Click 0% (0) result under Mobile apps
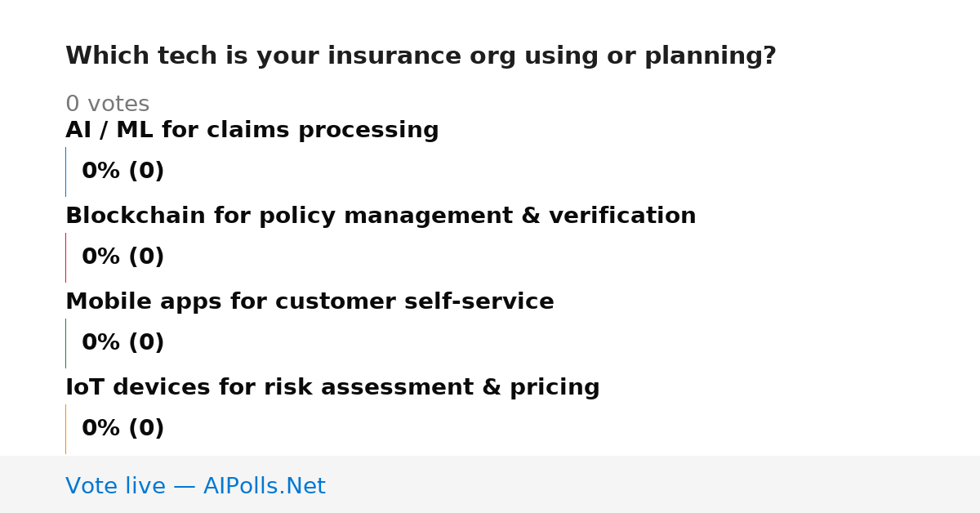Image resolution: width=980 pixels, height=513 pixels. point(123,343)
